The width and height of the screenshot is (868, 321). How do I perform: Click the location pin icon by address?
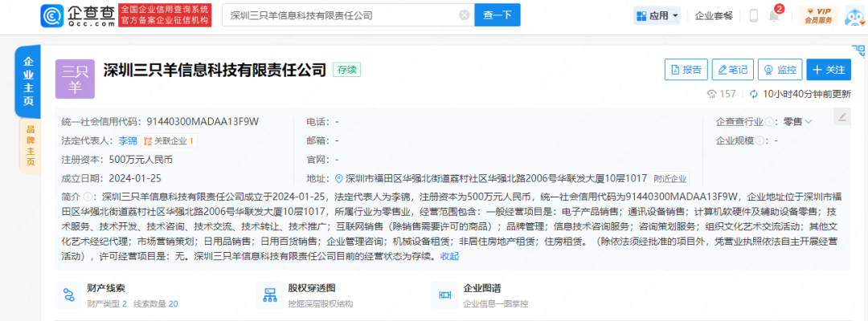pos(339,178)
